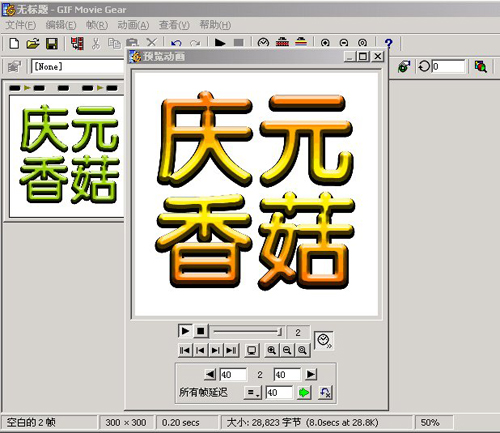Click the left frame delay field showing 40
The height and width of the screenshot is (433, 500).
click(233, 375)
